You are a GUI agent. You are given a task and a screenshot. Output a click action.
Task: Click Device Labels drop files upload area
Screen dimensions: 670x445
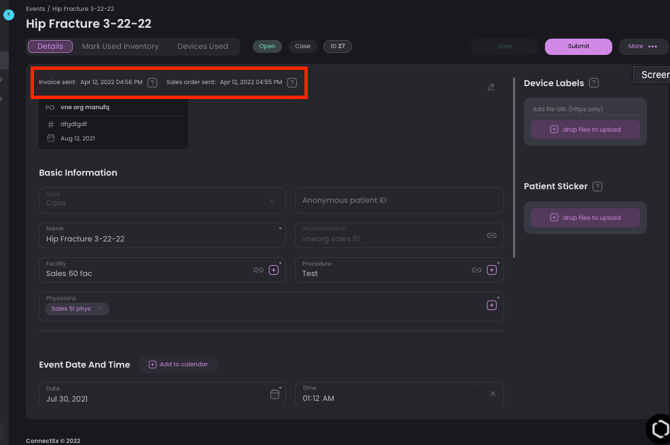point(585,129)
